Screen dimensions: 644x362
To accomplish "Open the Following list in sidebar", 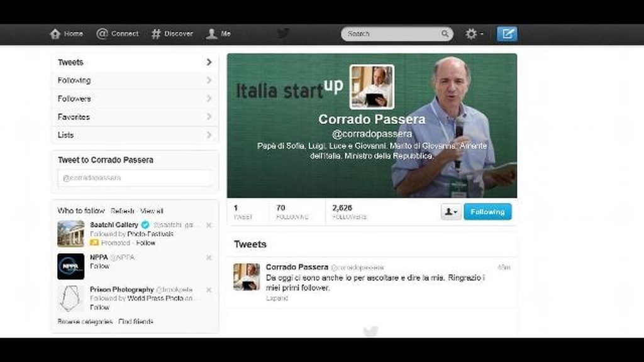I will click(135, 80).
